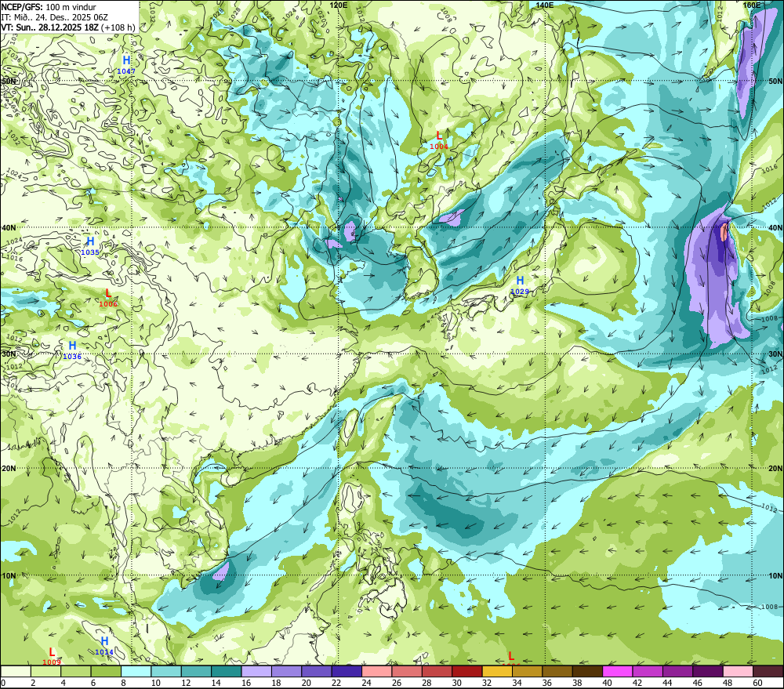Image resolution: width=784 pixels, height=689 pixels.
Task: Click the 10N label on the left edge
Action: tap(9, 576)
